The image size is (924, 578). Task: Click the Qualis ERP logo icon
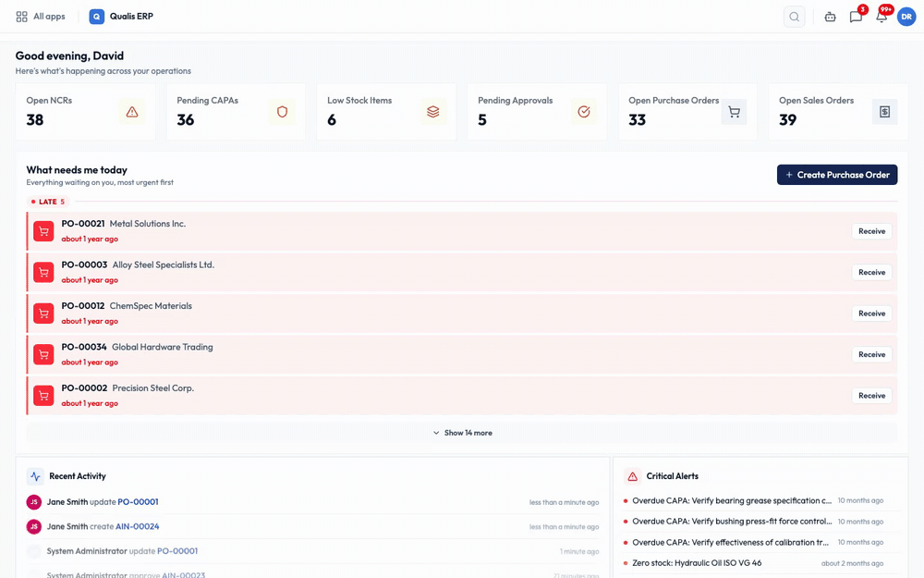click(97, 17)
